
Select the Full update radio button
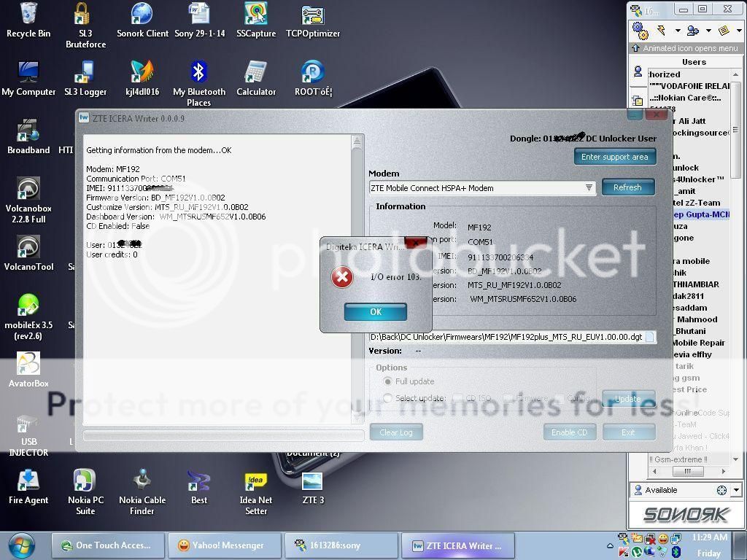[388, 381]
